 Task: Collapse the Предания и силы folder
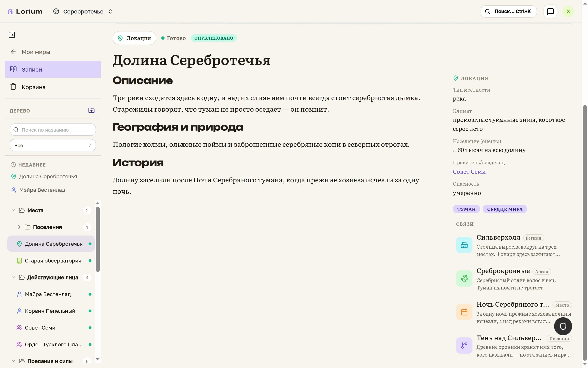13,361
